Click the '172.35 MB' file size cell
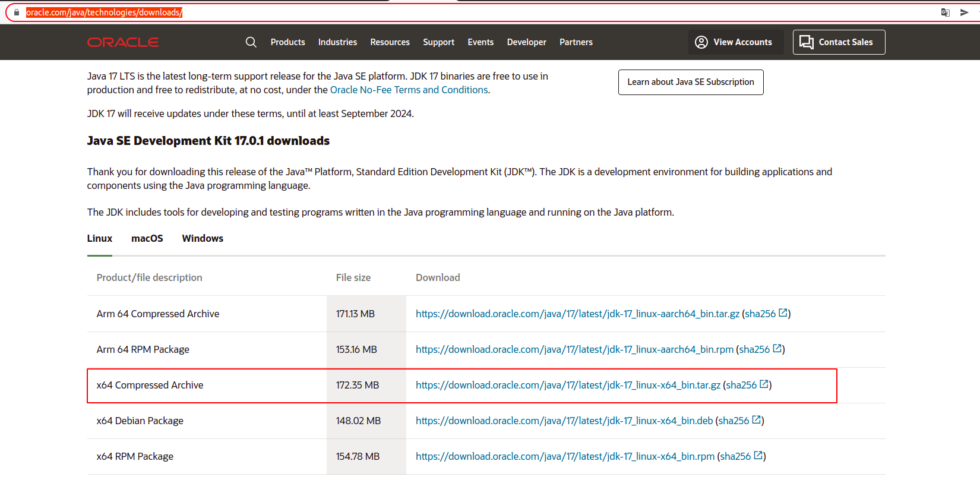 pos(366,385)
